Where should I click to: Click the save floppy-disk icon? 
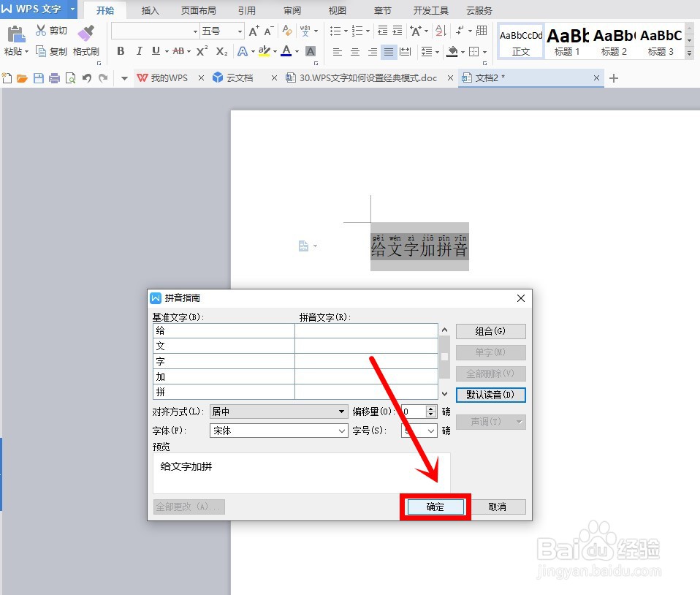click(x=39, y=79)
